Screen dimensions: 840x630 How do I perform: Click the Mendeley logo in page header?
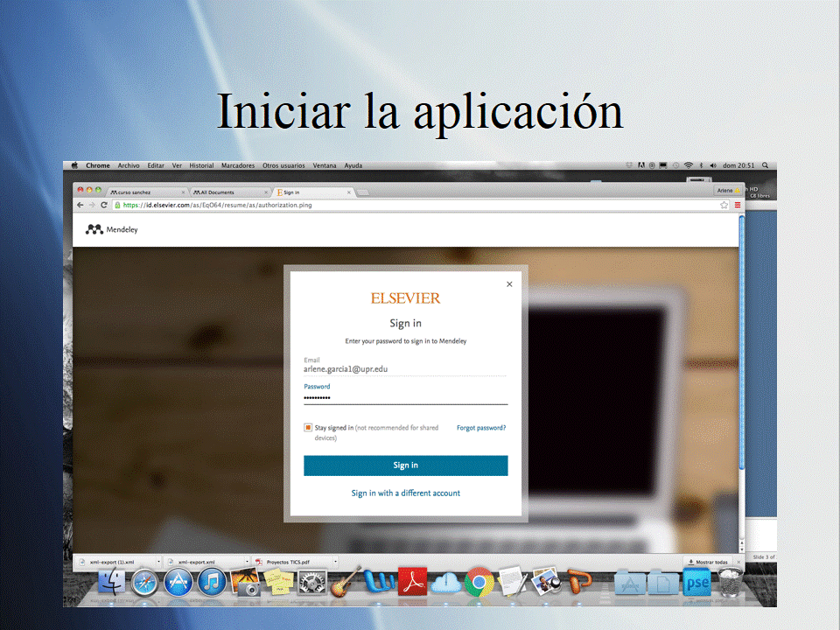pyautogui.click(x=111, y=229)
